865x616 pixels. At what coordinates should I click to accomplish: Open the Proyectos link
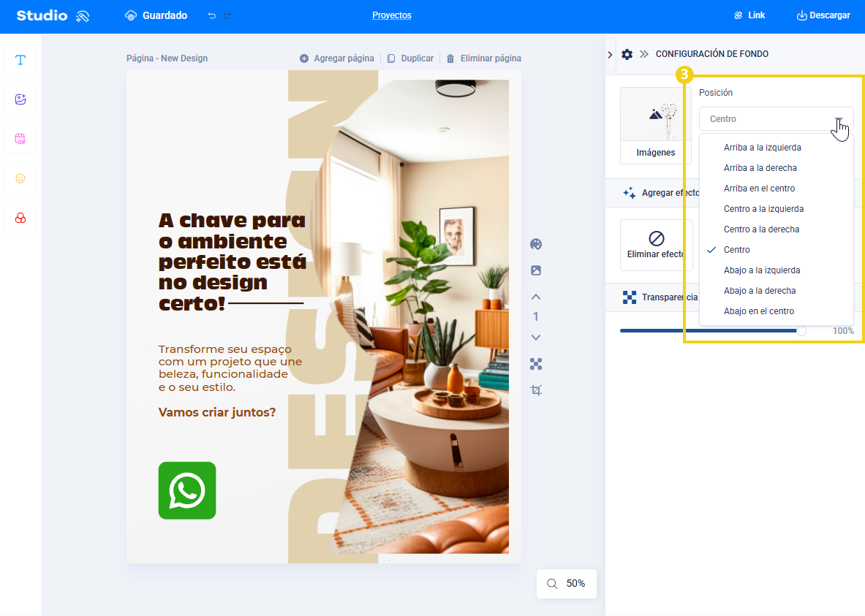pos(392,15)
